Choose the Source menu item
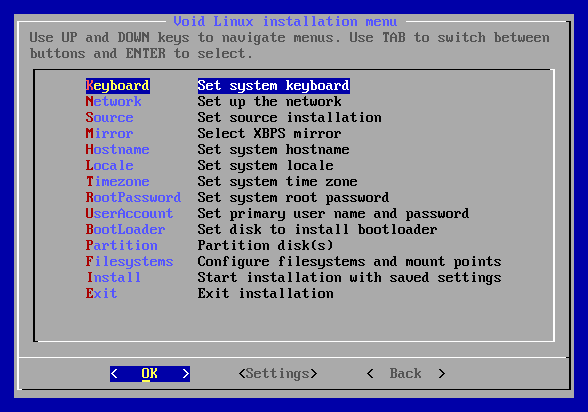588x412 pixels. click(x=110, y=118)
